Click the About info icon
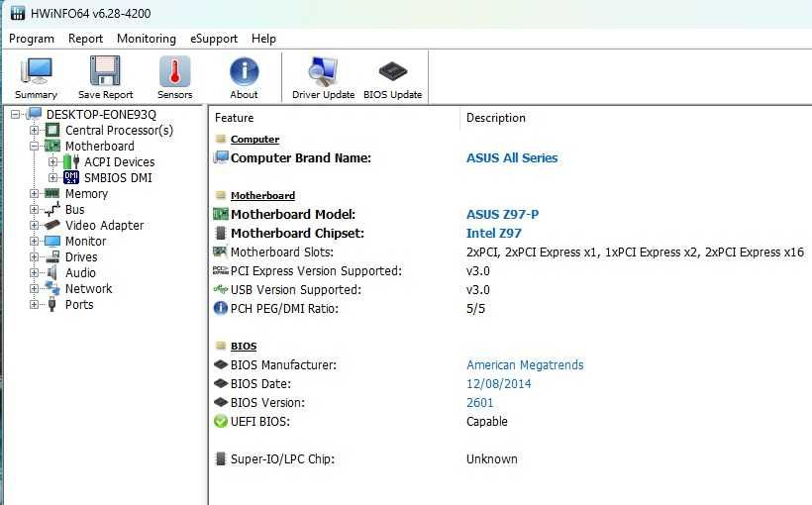 click(244, 71)
